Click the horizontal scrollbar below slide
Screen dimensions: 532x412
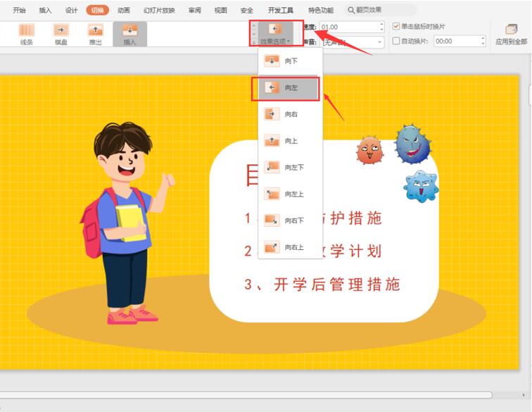pos(246,394)
